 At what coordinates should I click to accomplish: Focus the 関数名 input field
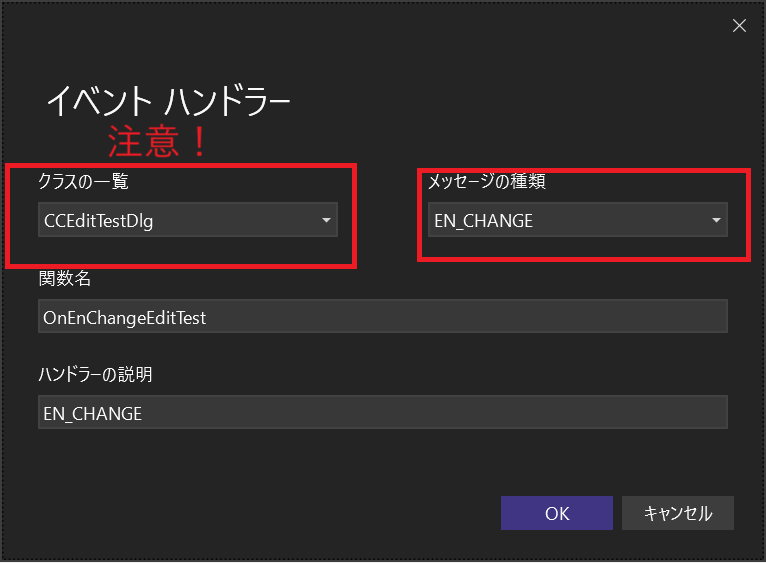click(382, 317)
